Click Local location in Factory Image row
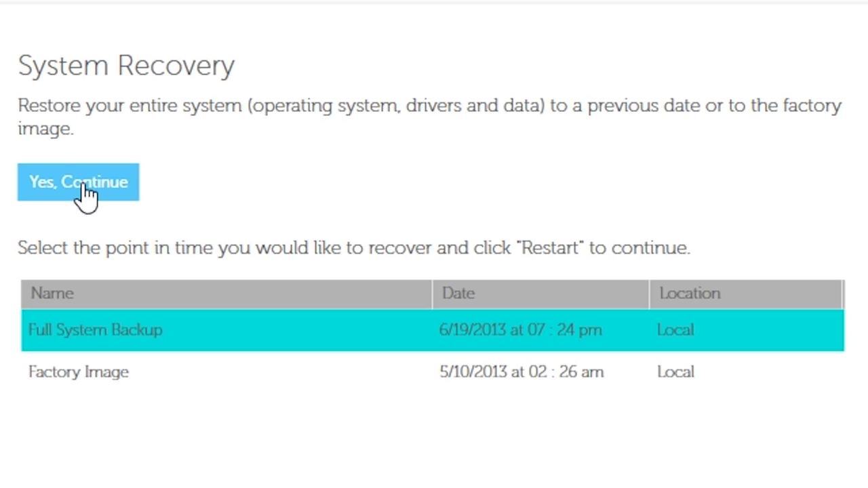 click(x=675, y=372)
